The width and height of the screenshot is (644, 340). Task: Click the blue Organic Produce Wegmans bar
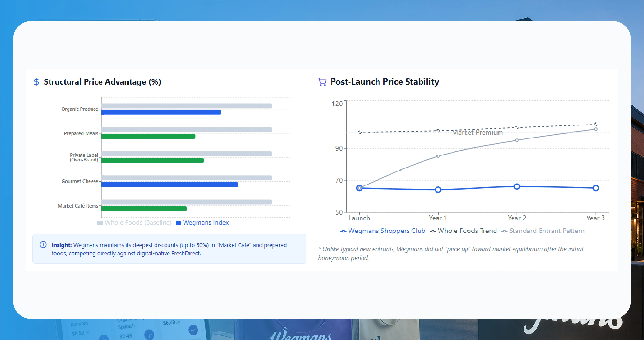click(161, 112)
